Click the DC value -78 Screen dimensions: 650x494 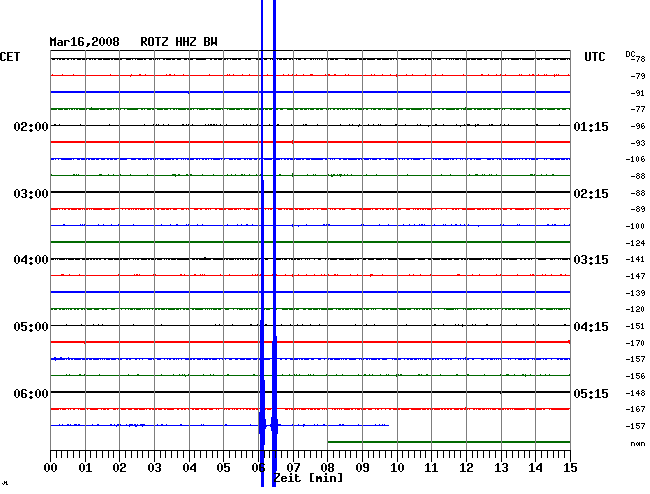point(638,59)
